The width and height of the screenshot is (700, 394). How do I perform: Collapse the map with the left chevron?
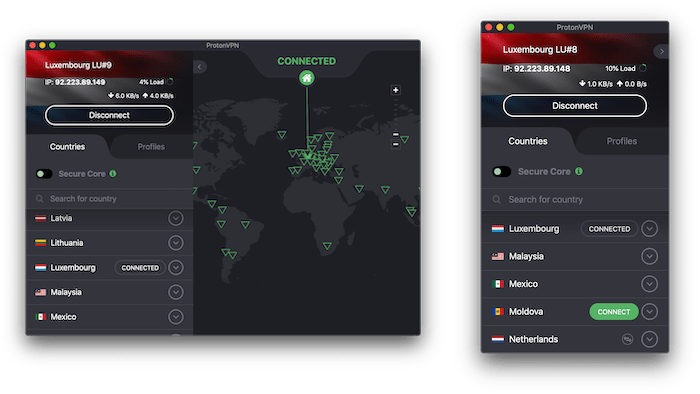coord(200,67)
